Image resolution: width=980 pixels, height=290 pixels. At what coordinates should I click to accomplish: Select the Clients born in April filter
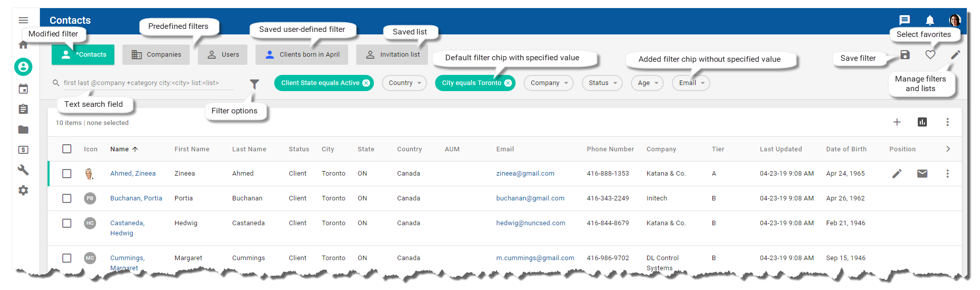pyautogui.click(x=302, y=55)
